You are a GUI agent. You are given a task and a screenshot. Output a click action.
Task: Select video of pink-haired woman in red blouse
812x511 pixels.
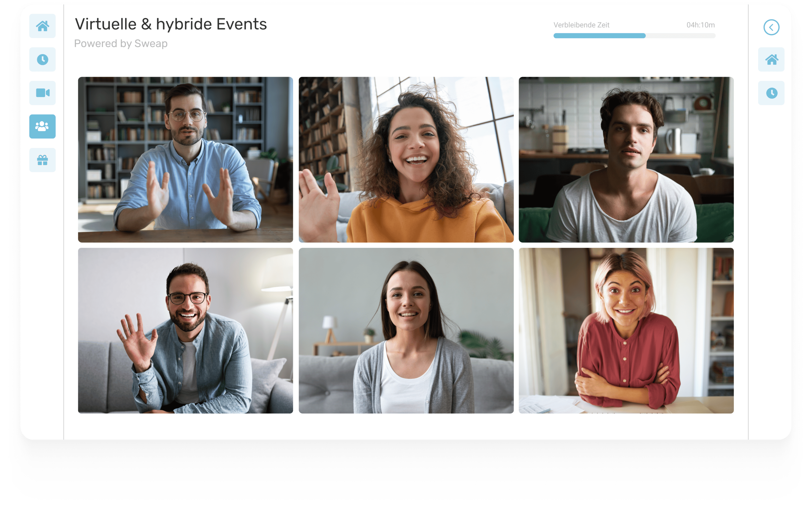tap(626, 331)
